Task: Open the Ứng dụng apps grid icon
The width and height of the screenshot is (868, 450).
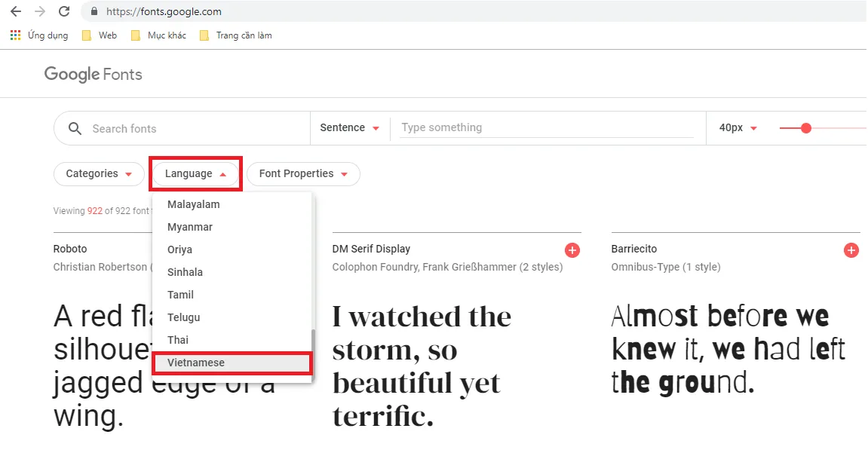Action: (16, 35)
